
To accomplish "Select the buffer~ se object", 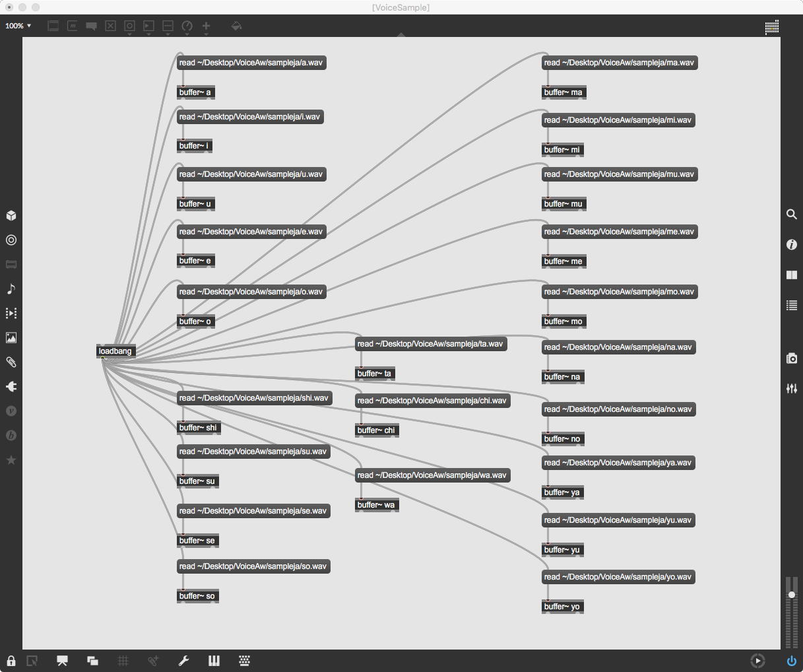I will coord(197,541).
